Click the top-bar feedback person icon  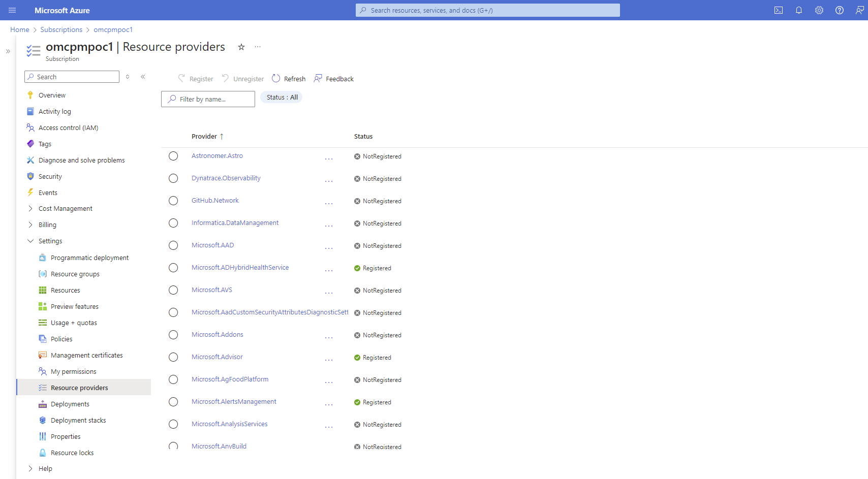point(859,10)
